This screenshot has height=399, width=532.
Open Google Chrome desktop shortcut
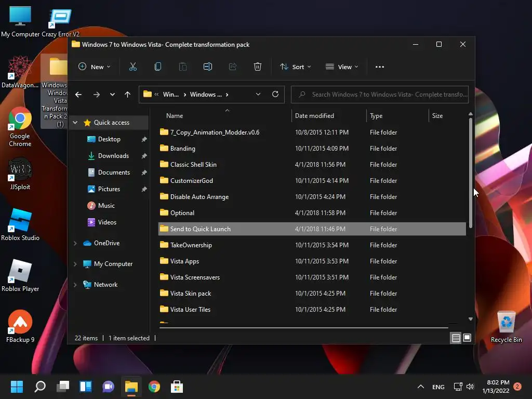click(20, 127)
